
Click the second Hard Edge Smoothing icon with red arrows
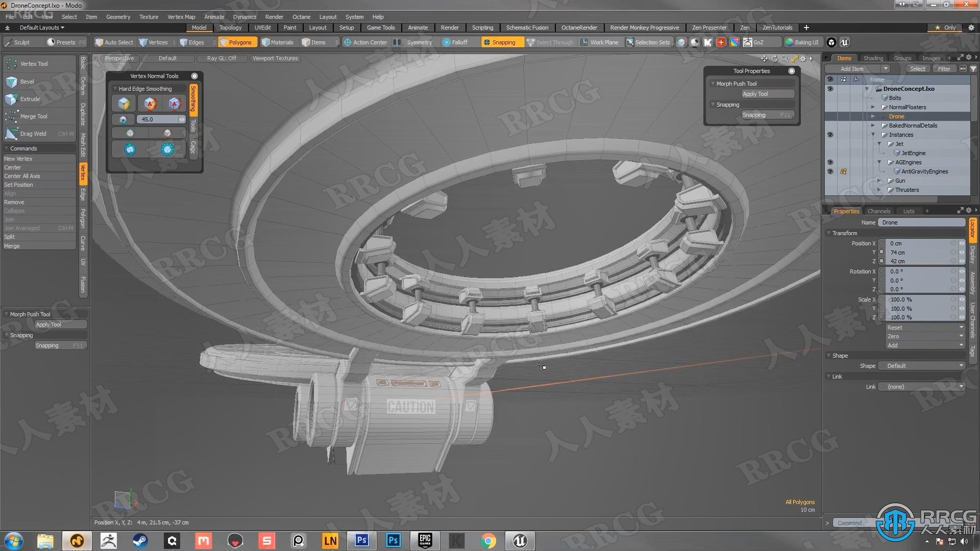pos(150,104)
